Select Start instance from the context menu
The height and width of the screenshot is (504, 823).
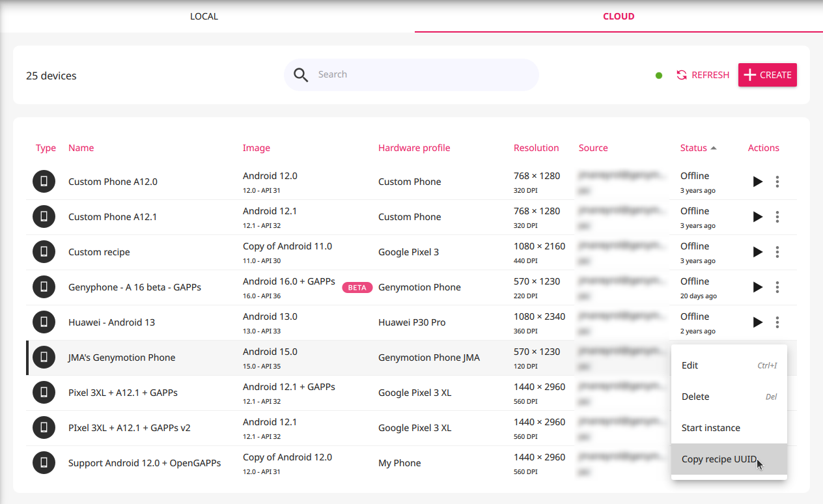tap(729, 428)
